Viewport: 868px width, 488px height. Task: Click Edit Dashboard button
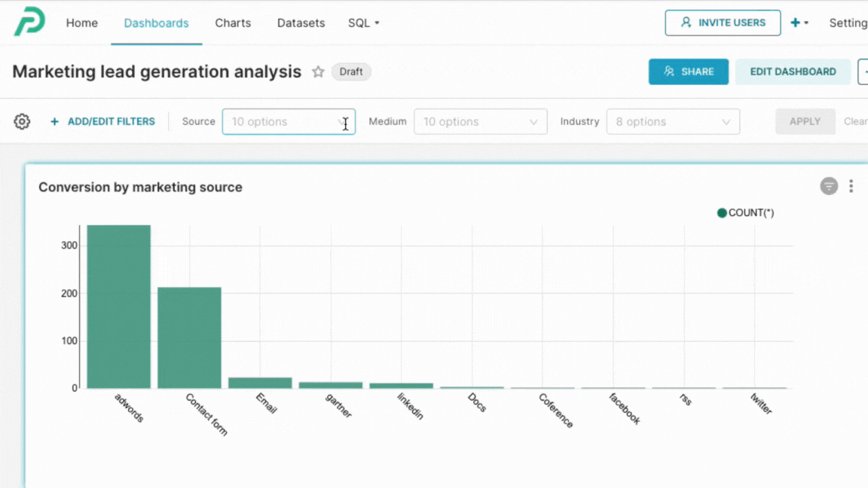[x=793, y=72]
